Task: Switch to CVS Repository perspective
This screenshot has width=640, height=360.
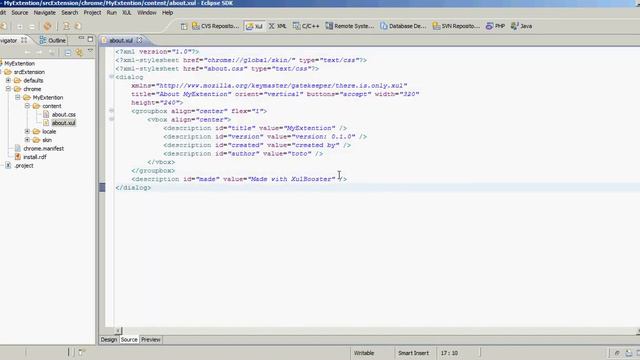Action: pos(215,26)
